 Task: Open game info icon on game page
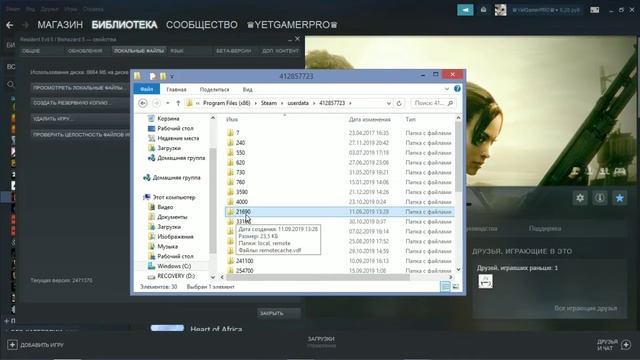coord(600,198)
